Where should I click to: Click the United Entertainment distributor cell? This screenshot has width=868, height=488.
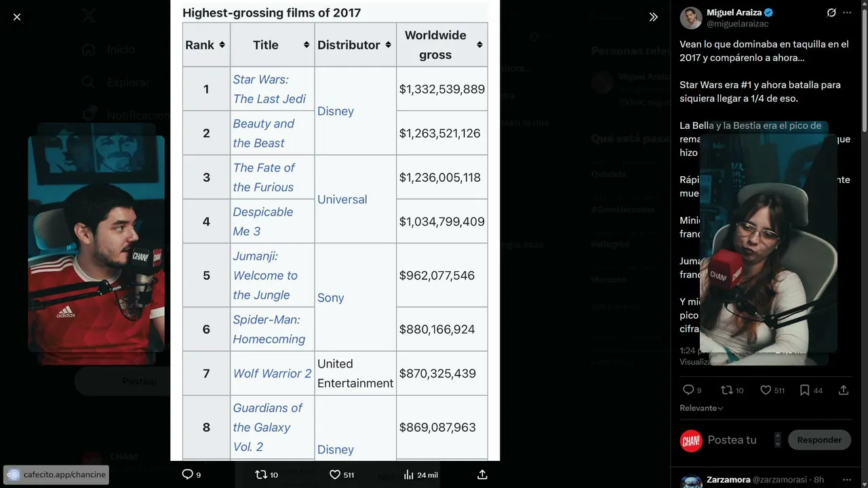pos(355,373)
